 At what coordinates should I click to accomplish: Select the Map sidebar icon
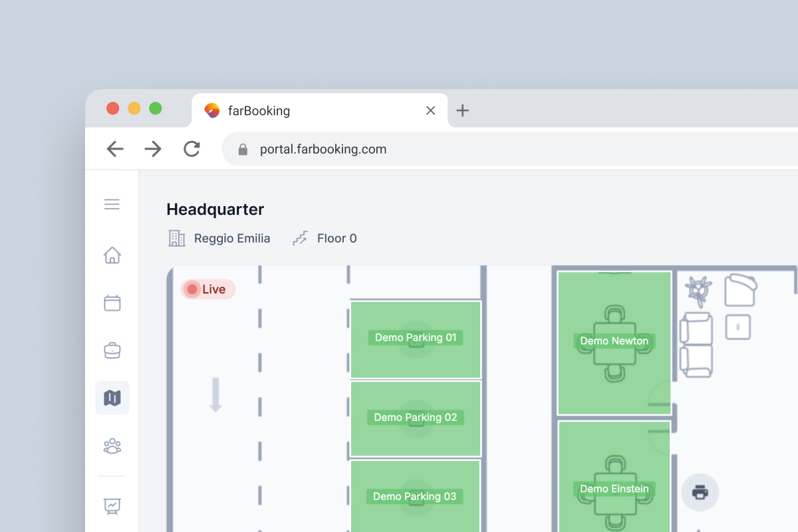pyautogui.click(x=112, y=398)
